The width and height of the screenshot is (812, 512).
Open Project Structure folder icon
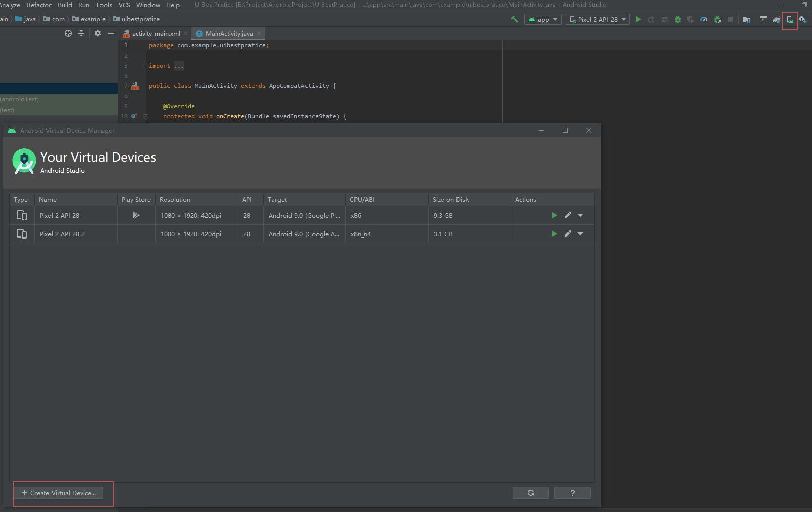pos(747,20)
